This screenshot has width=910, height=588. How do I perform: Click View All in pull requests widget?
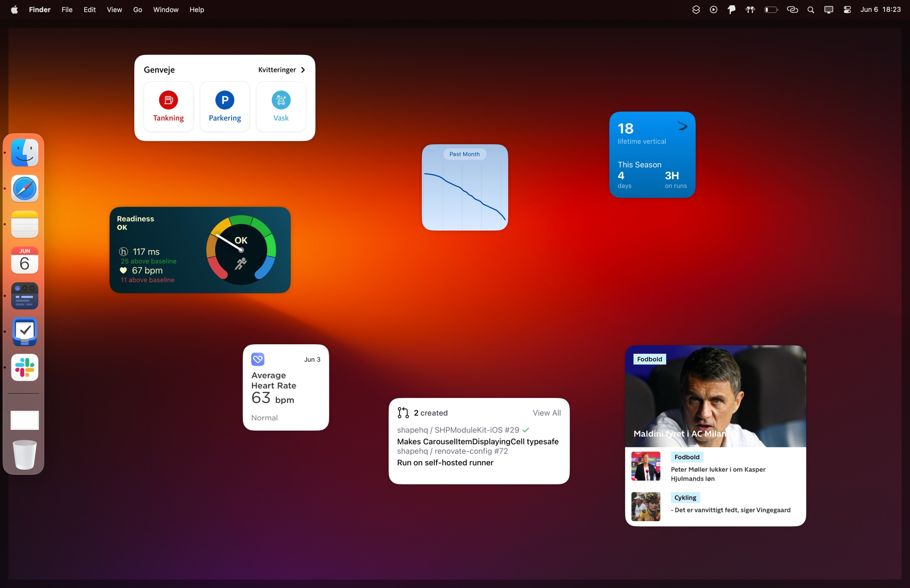click(546, 413)
